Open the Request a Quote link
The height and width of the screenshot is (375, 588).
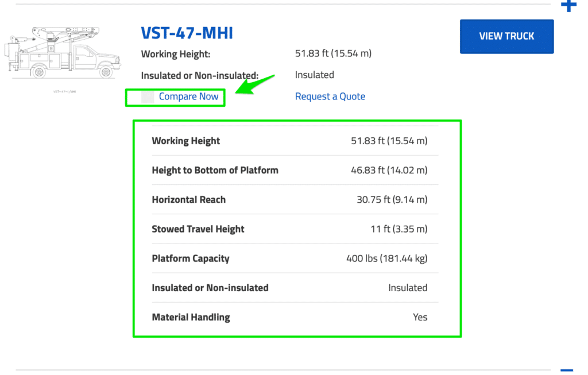pyautogui.click(x=330, y=96)
